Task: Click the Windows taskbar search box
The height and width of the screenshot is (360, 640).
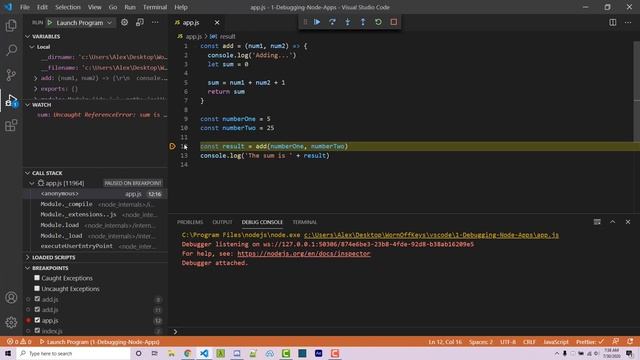Action: point(74,353)
